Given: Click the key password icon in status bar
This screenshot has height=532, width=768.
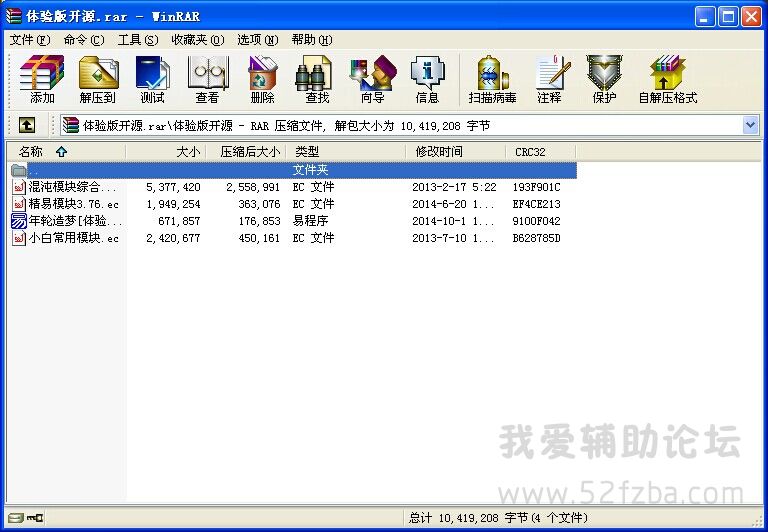Looking at the screenshot, I should (x=35, y=518).
